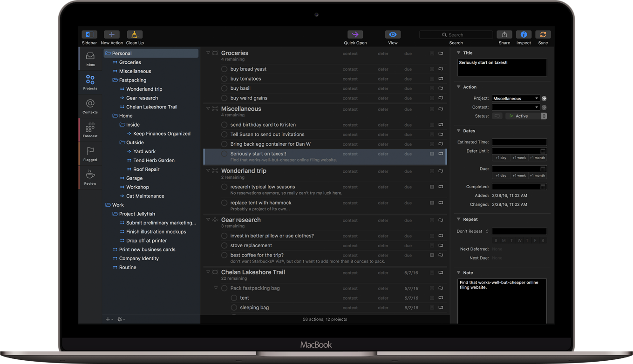
Task: Click the Note text area in inspector
Action: click(502, 301)
